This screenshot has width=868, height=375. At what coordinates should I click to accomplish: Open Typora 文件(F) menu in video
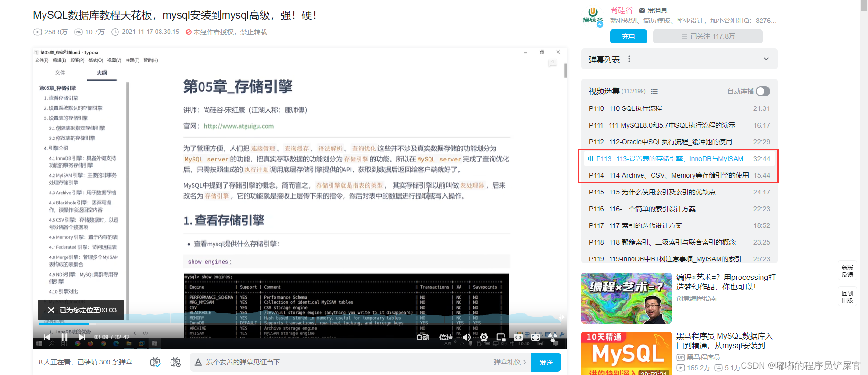[x=42, y=60]
